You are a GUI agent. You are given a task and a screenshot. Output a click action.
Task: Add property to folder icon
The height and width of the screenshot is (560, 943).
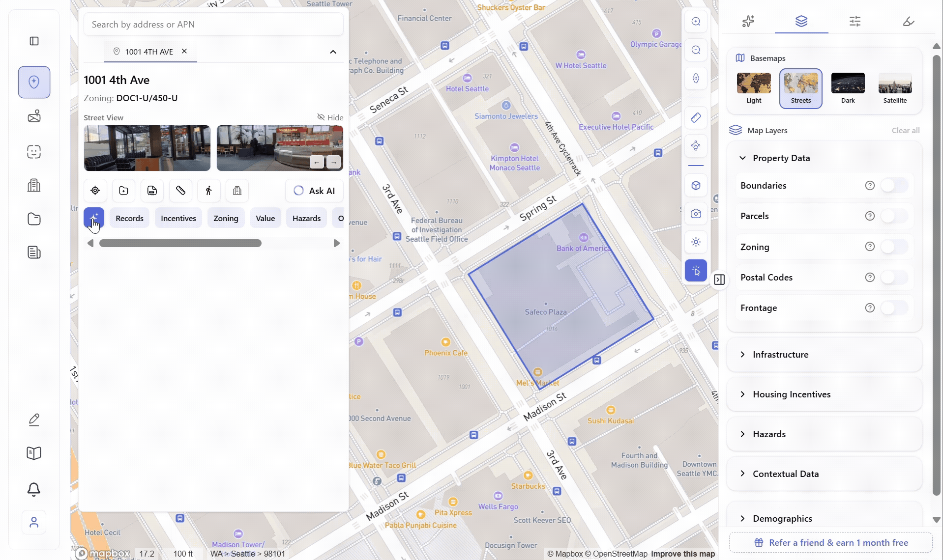pyautogui.click(x=123, y=191)
